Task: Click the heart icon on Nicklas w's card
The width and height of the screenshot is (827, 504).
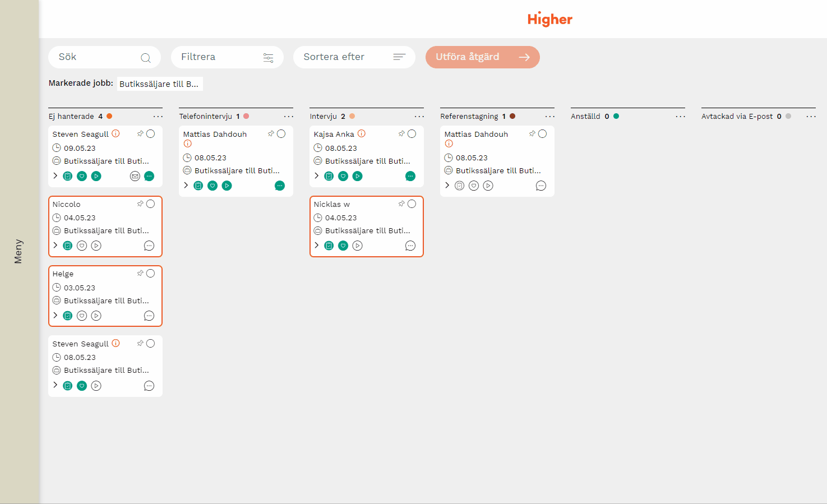Action: (343, 246)
